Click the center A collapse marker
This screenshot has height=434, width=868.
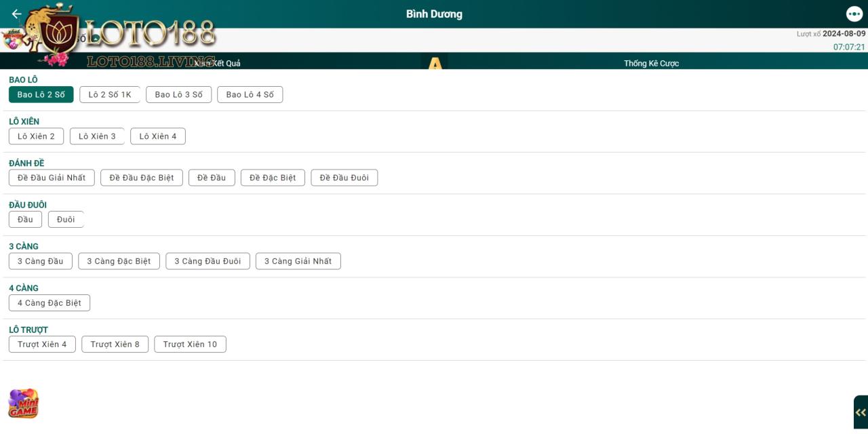pyautogui.click(x=435, y=64)
